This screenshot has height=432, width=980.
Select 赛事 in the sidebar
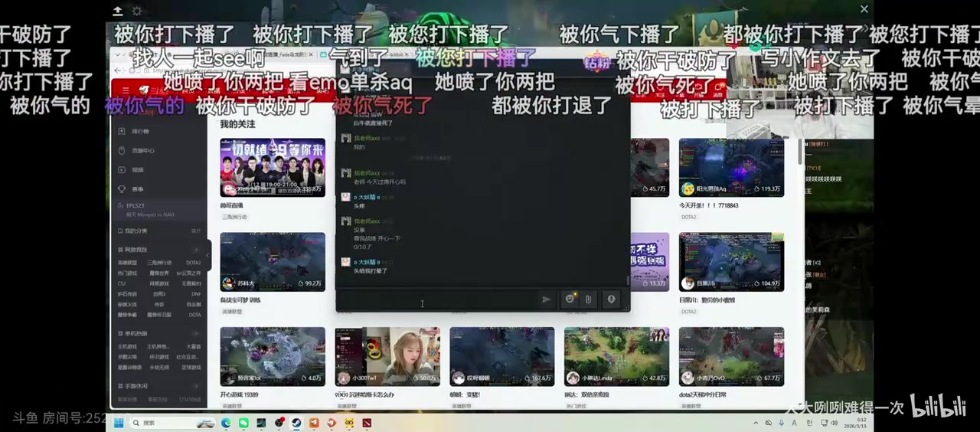tap(137, 189)
